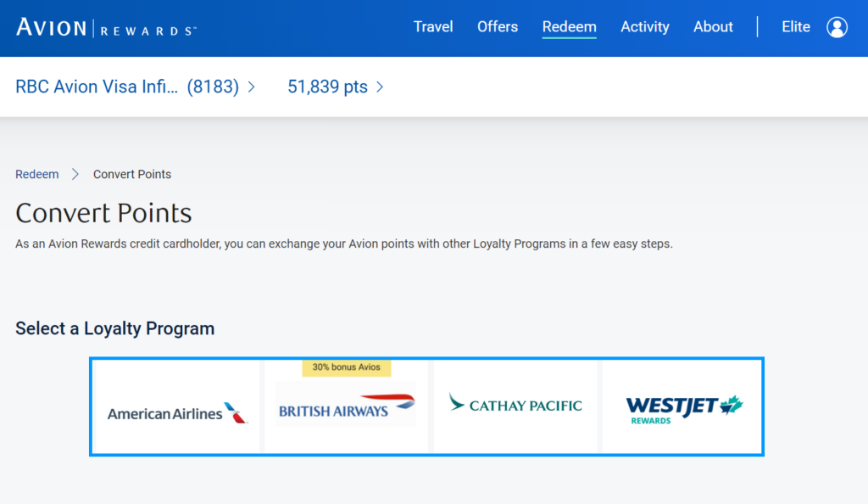Open the Offers section

(498, 26)
